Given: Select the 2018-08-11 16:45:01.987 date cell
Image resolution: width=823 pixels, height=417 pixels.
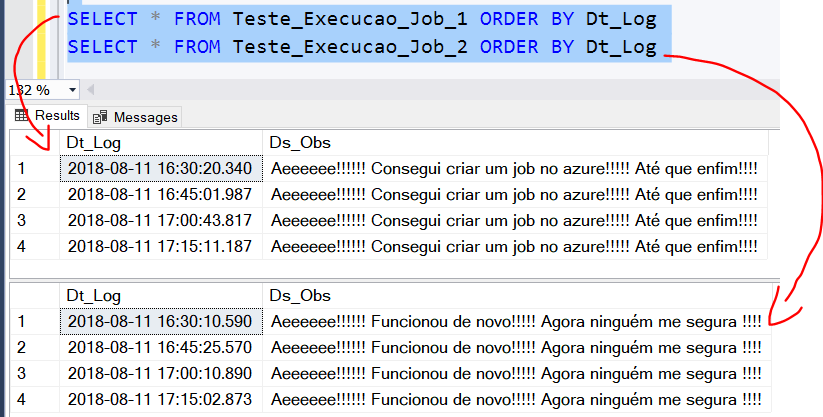Looking at the screenshot, I should pyautogui.click(x=160, y=194).
